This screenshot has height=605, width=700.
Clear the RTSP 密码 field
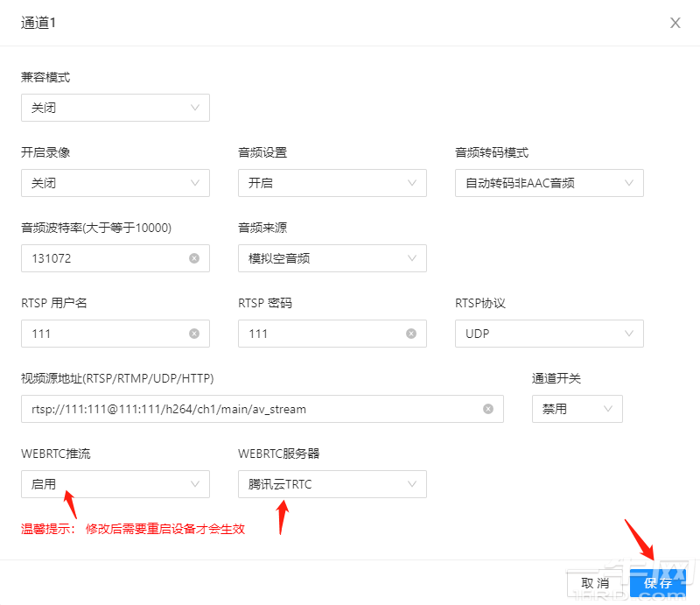coord(411,334)
